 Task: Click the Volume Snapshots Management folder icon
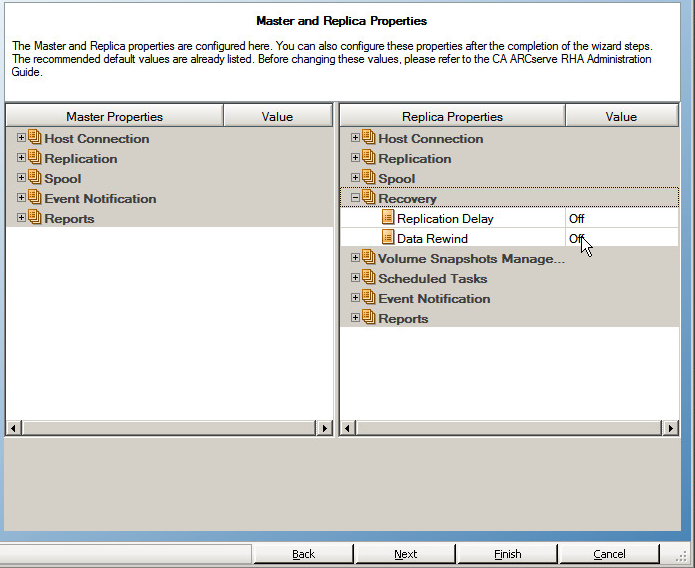click(x=369, y=258)
